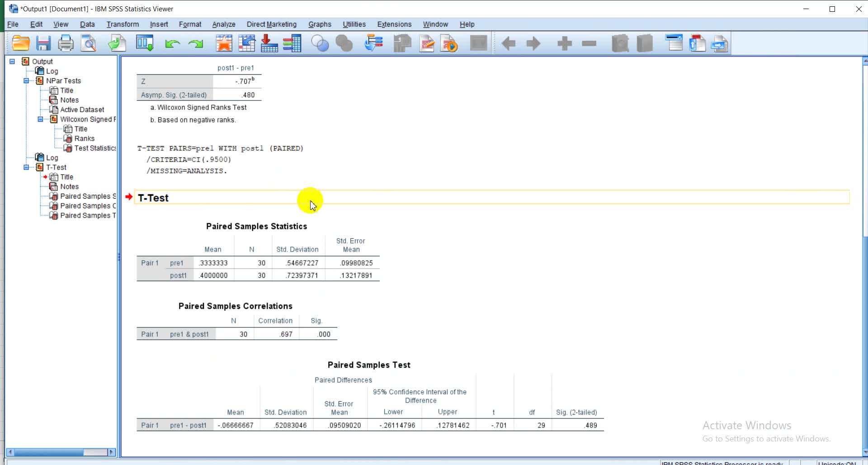Viewport: 868px width, 465px height.
Task: Select Ranks item in the outline tree
Action: [x=84, y=138]
